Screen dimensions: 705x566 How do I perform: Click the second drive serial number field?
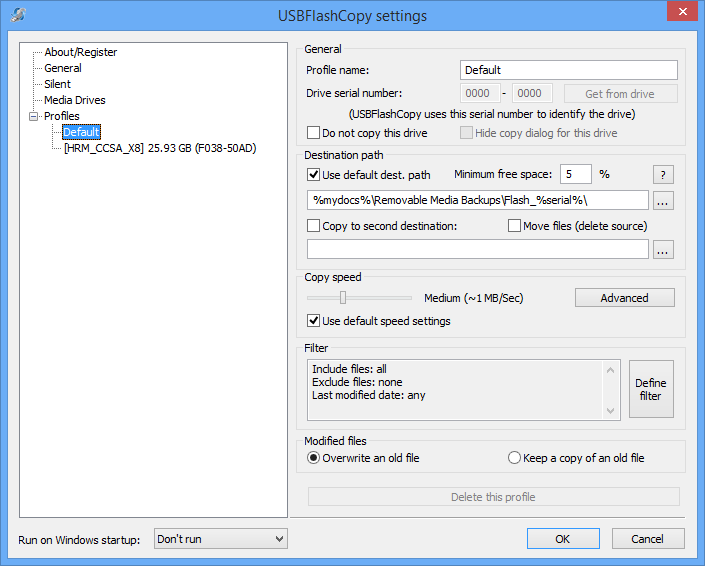coord(532,94)
